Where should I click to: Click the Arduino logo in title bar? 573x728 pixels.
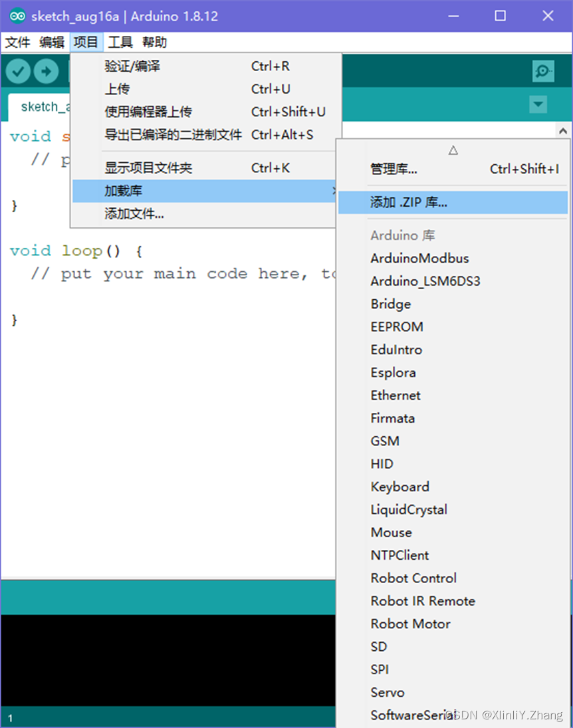click(x=18, y=16)
